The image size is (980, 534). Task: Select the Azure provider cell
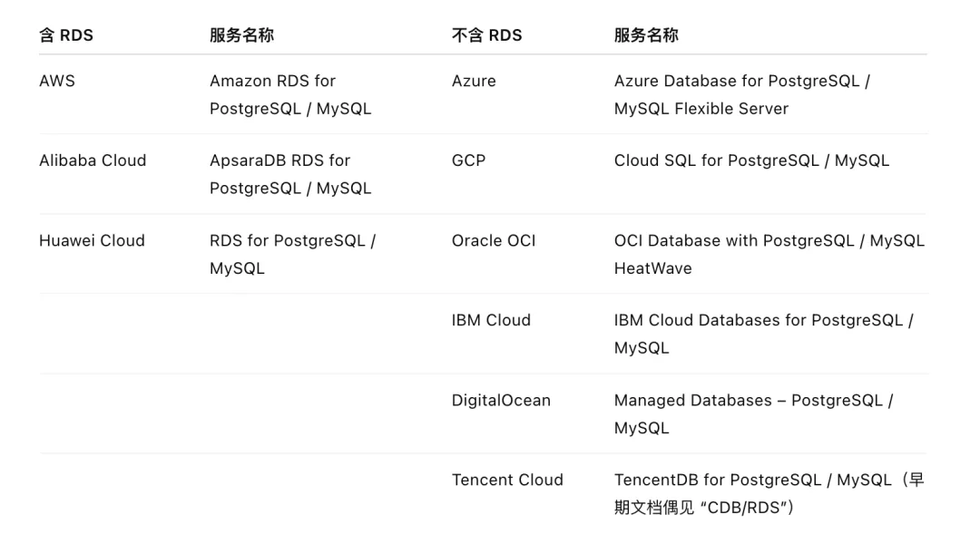[x=474, y=82]
